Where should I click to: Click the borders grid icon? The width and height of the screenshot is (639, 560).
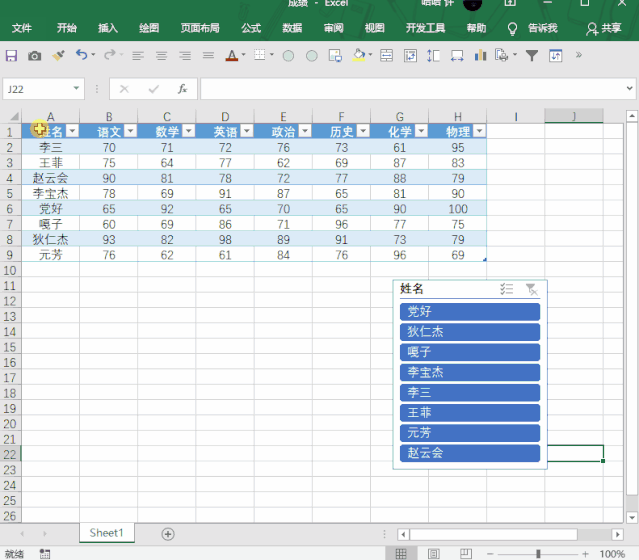point(260,55)
